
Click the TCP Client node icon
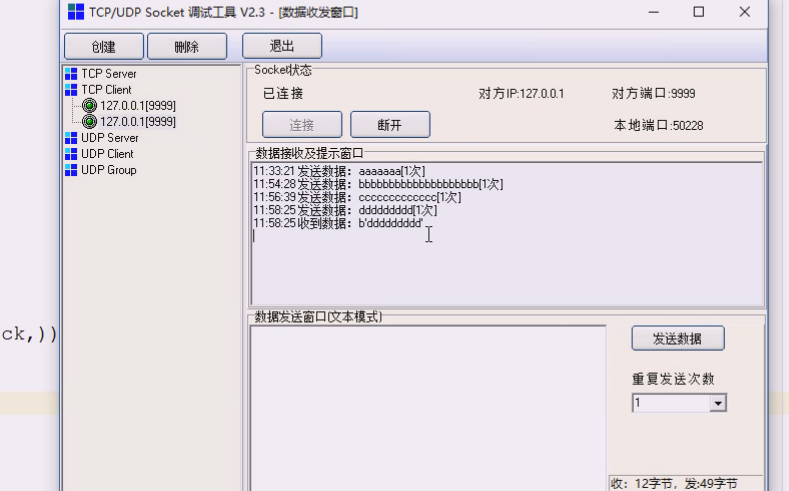tap(71, 90)
